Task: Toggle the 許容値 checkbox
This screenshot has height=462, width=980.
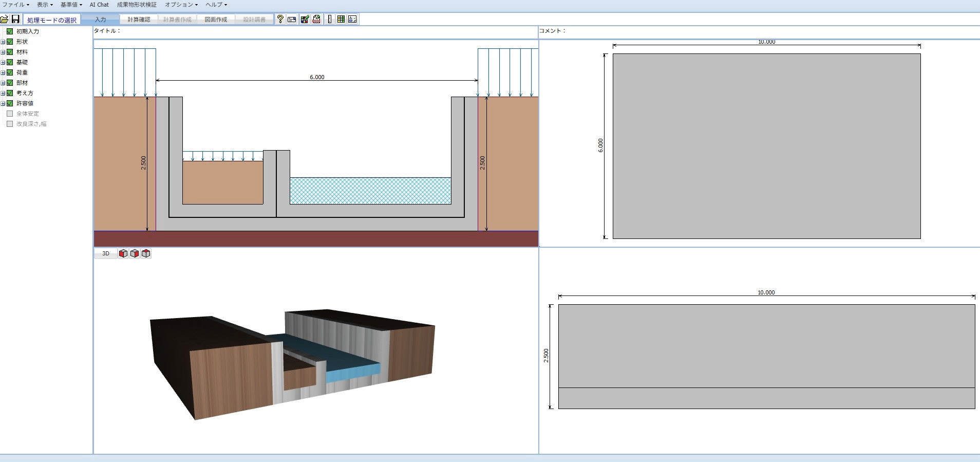Action: [x=10, y=103]
